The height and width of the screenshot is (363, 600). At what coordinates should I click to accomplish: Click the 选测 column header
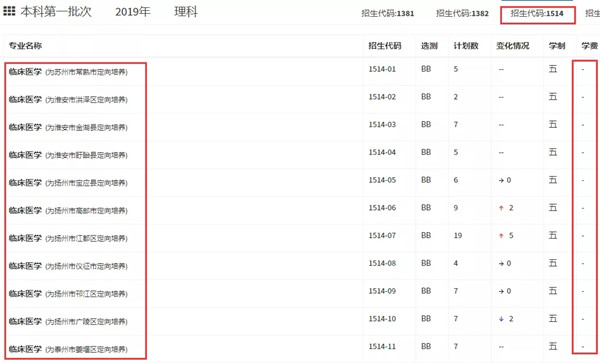(429, 46)
